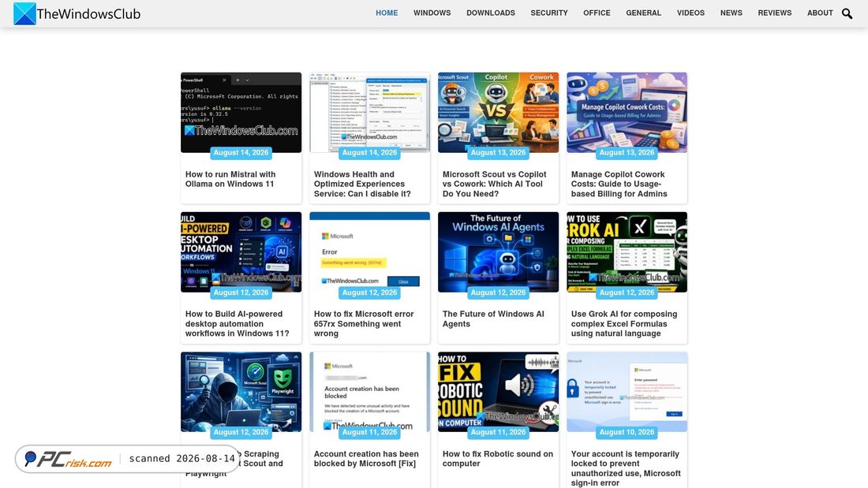Open Account creation has been blocked title
Image resolution: width=868 pixels, height=488 pixels.
pos(366,459)
